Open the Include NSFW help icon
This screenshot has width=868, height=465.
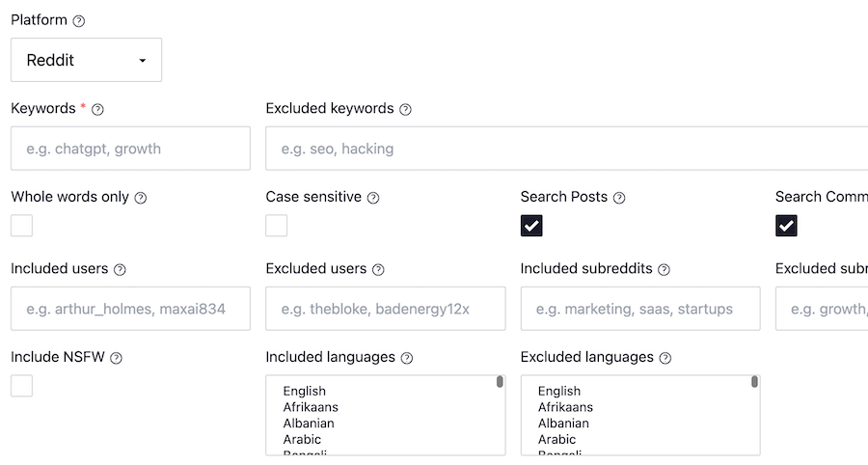click(x=116, y=358)
